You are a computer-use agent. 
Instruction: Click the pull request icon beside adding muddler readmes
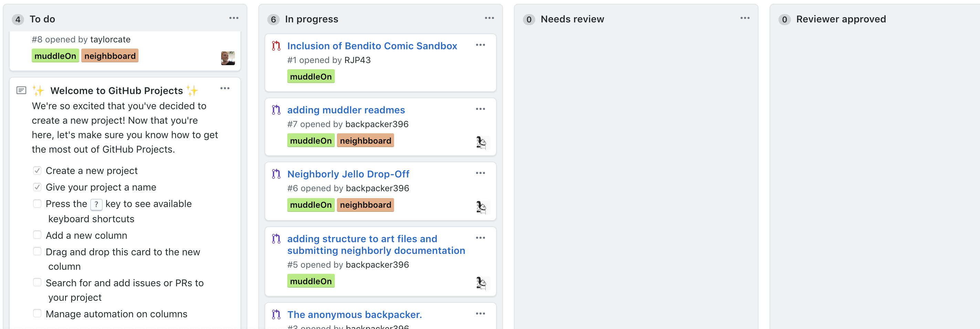coord(276,110)
